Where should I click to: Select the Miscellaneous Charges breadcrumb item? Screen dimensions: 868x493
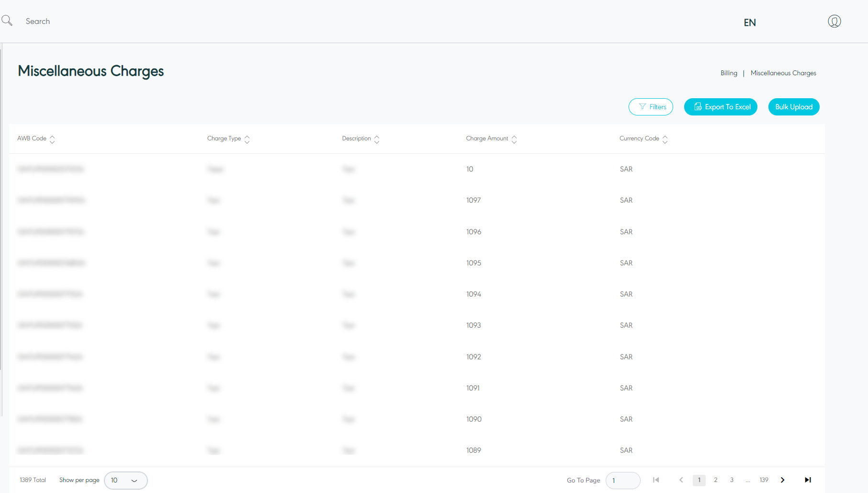click(x=783, y=73)
